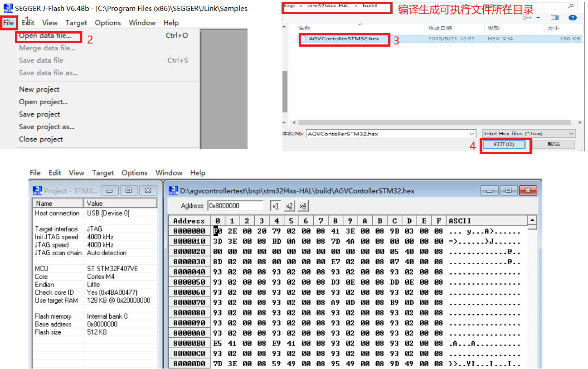
Task: Open Edit menu in top J-Flash window
Action: pyautogui.click(x=29, y=23)
